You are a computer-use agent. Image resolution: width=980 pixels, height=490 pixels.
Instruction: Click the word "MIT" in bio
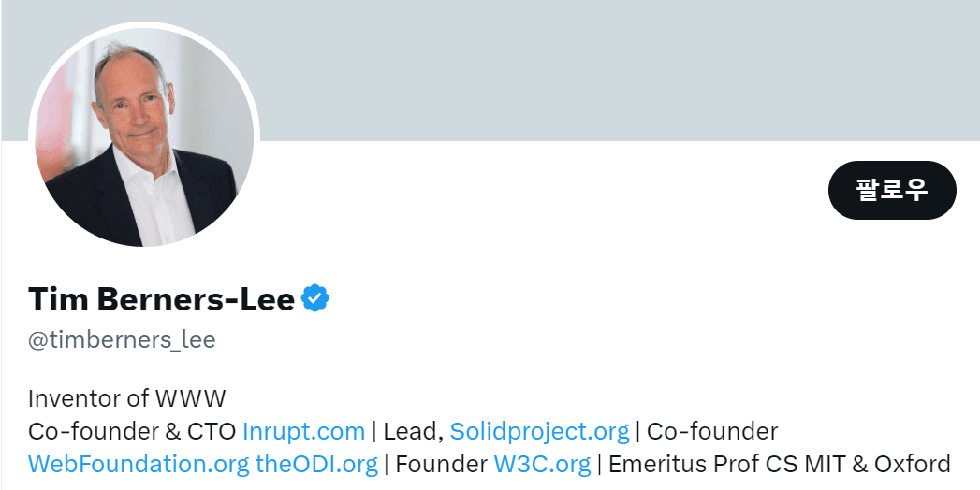point(822,464)
